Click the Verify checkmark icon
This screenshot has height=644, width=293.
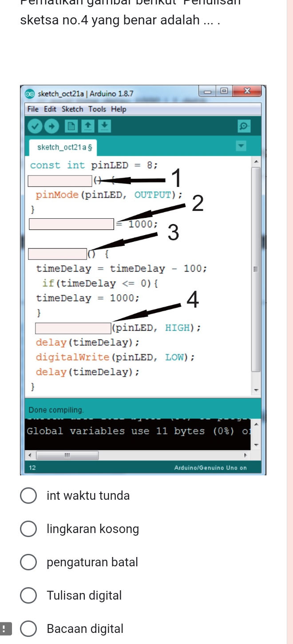coord(36,126)
